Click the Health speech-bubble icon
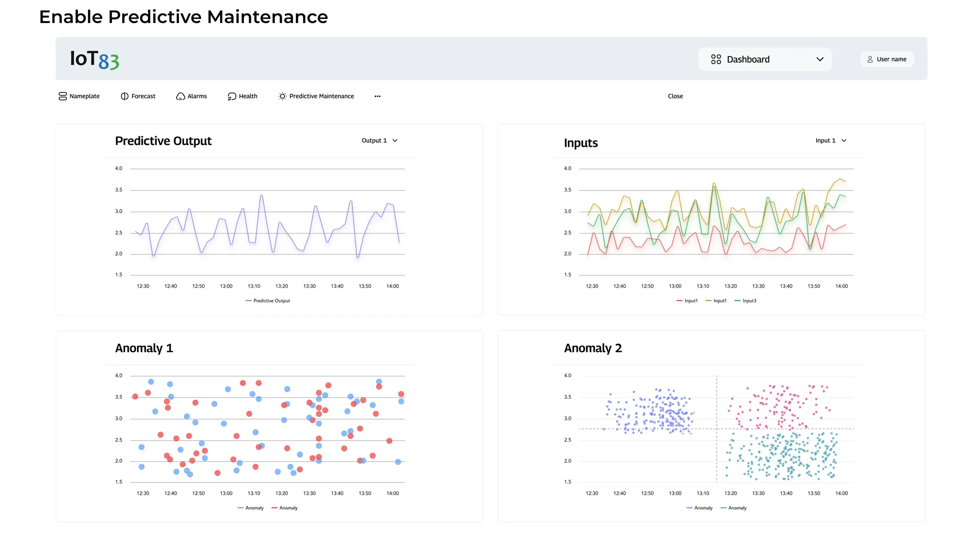This screenshot has height=560, width=980. point(231,96)
